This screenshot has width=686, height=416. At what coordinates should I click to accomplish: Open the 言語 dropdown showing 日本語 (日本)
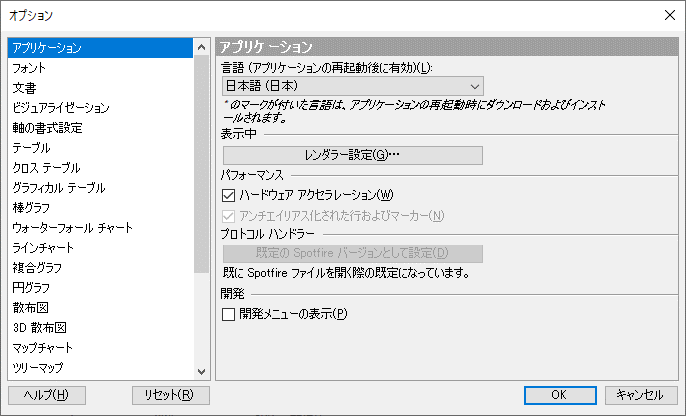(x=353, y=86)
